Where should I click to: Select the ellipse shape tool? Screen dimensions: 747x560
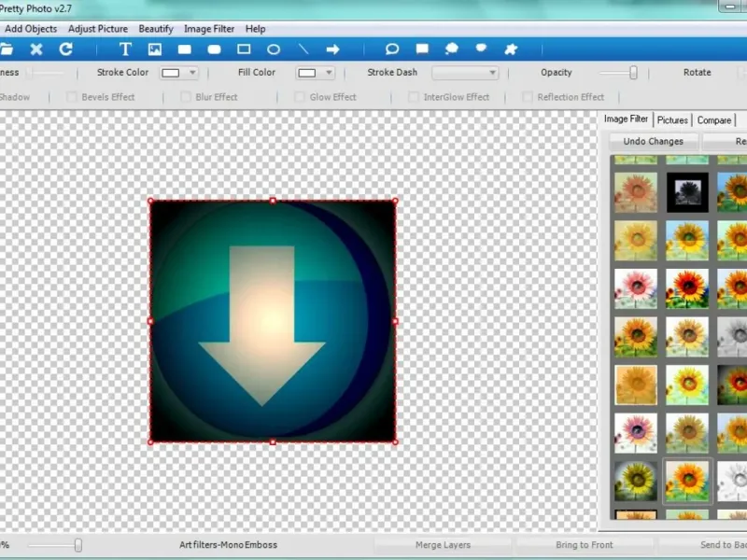click(x=274, y=49)
